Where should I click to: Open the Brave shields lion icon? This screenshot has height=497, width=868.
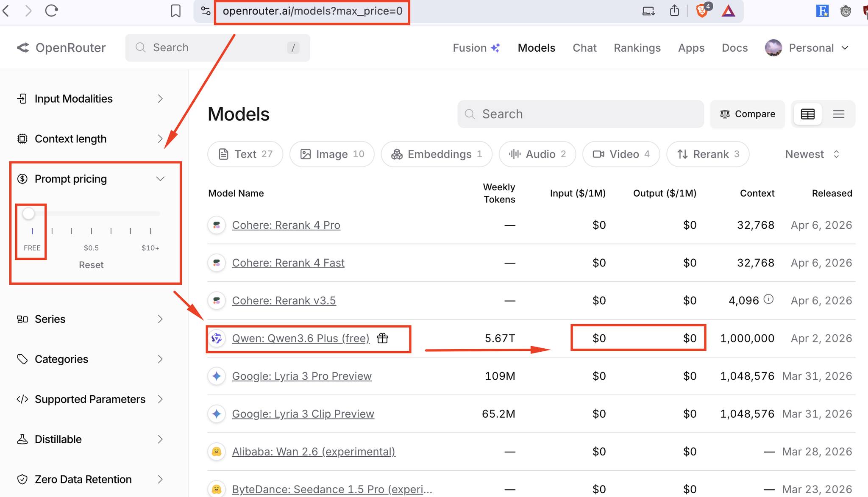coord(702,11)
